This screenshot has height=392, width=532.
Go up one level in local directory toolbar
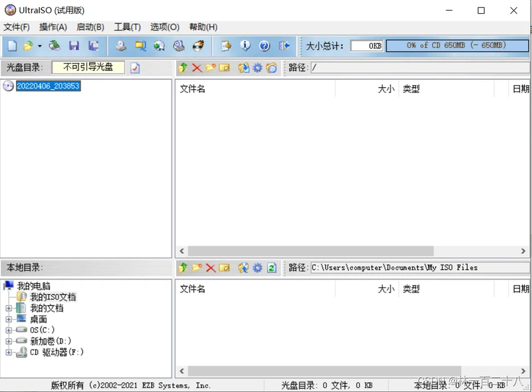[184, 268]
